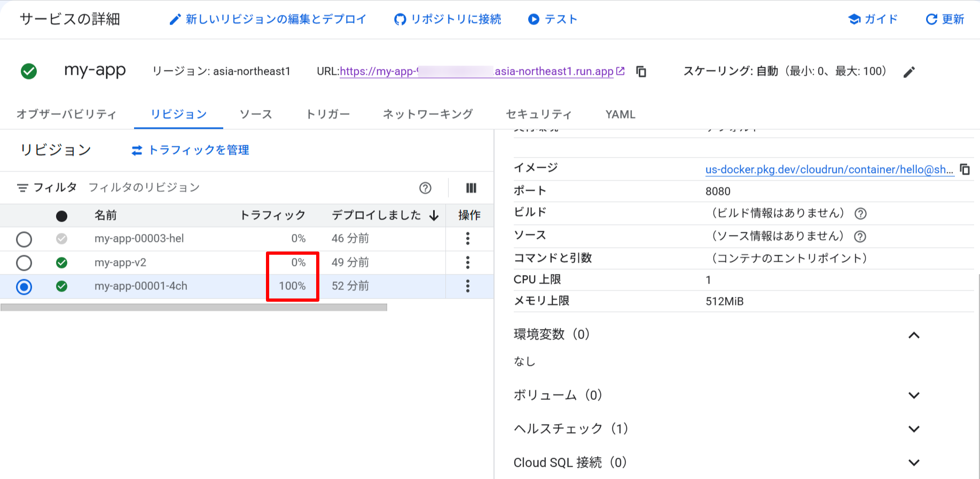Open the filter help question icon
Viewport: 980px width, 479px height.
pyautogui.click(x=425, y=188)
